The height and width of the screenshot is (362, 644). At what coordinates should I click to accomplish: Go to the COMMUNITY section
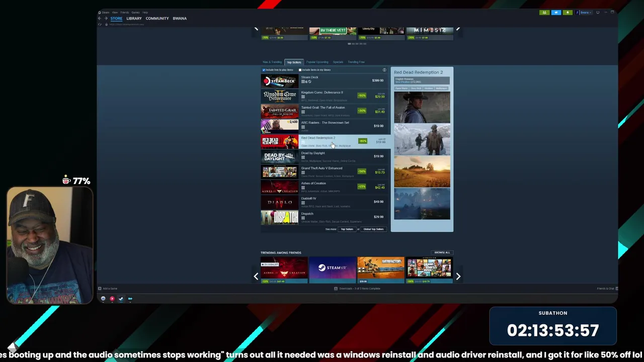click(157, 18)
